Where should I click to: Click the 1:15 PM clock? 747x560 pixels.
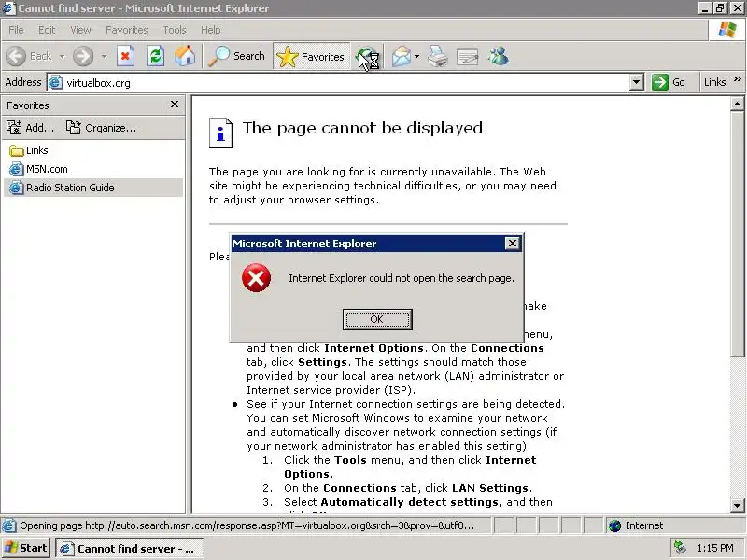[x=715, y=548]
